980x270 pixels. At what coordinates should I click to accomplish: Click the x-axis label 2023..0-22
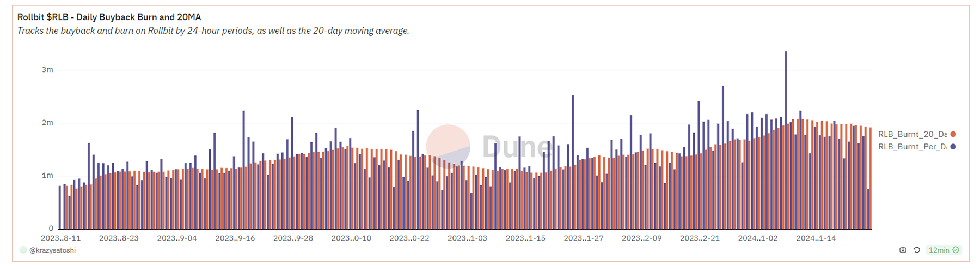tap(409, 238)
